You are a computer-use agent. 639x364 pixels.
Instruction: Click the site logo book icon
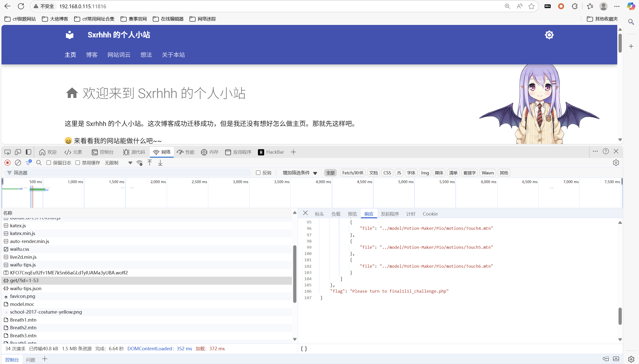[x=70, y=35]
